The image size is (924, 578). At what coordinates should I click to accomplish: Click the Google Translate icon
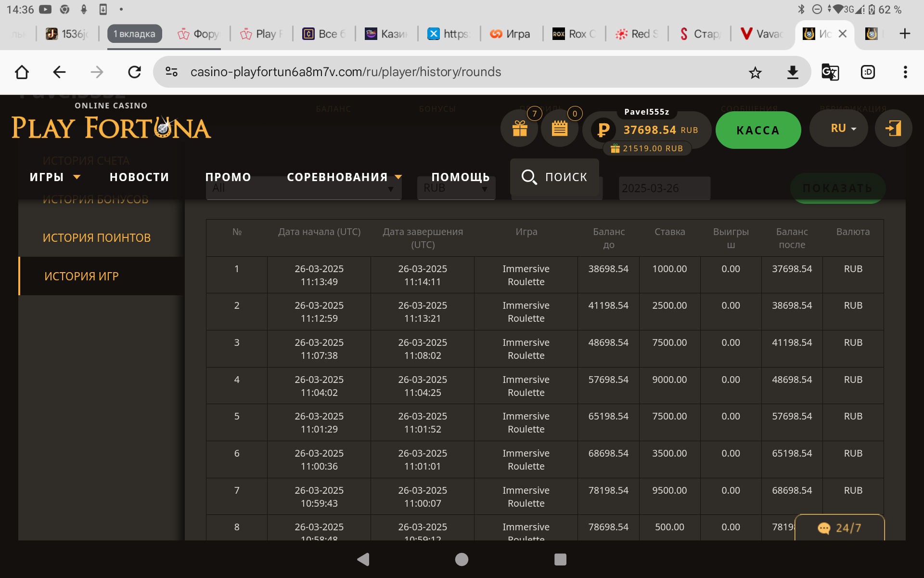(x=830, y=72)
